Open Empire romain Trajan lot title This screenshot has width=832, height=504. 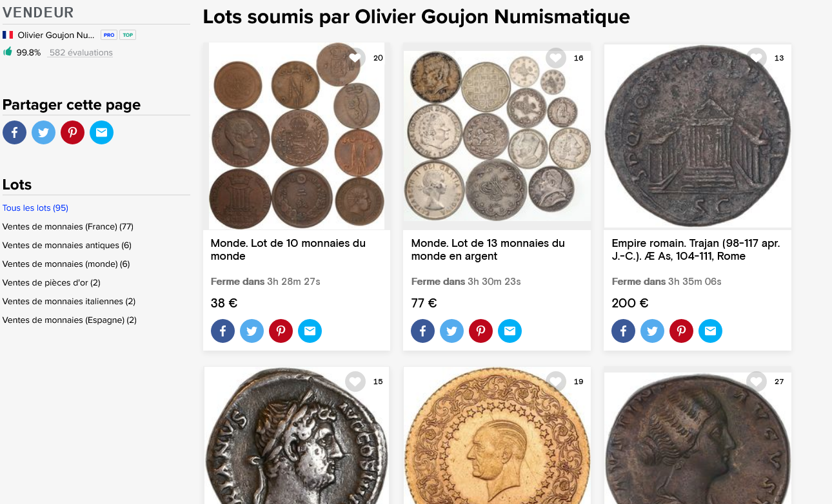pyautogui.click(x=696, y=249)
